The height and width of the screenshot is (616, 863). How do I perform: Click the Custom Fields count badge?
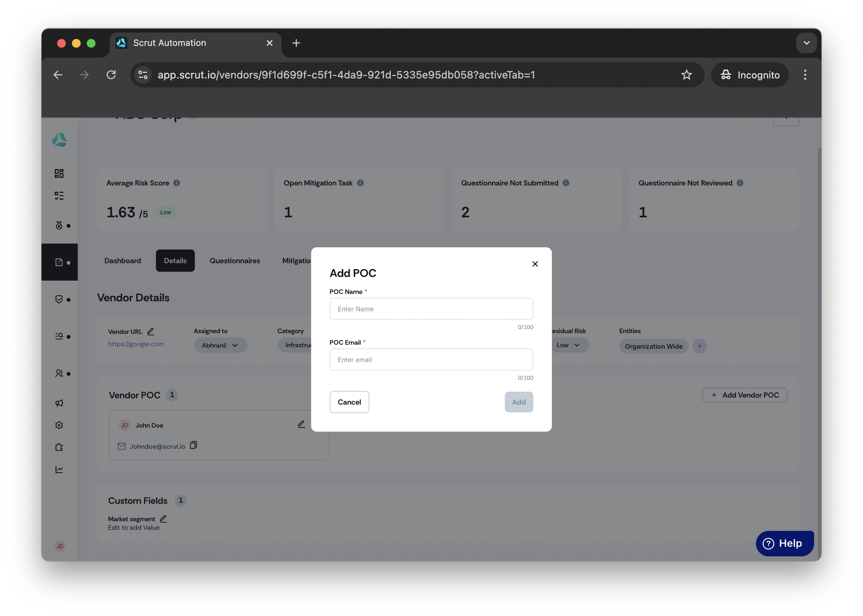(x=181, y=500)
